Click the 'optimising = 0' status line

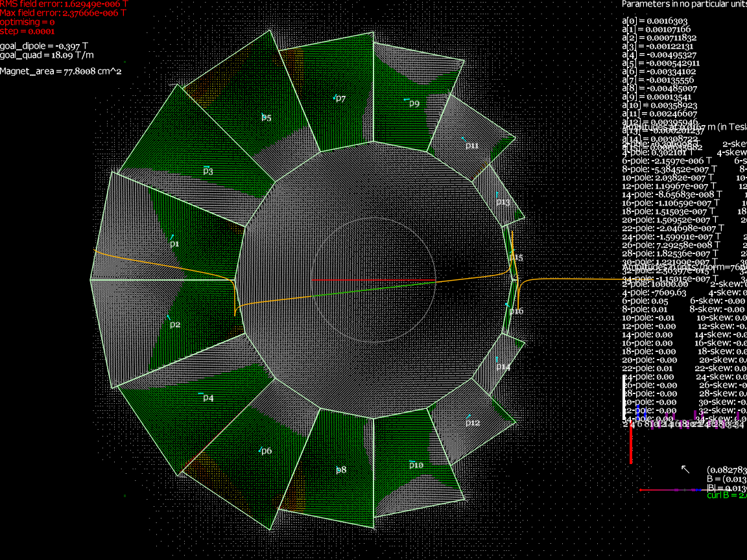(27, 21)
